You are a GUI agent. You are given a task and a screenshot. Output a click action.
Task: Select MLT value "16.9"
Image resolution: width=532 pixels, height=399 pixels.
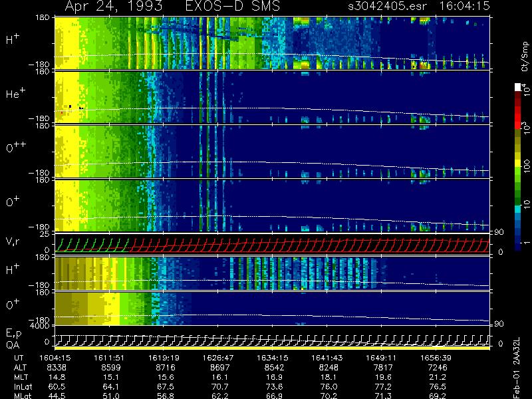pos(274,377)
